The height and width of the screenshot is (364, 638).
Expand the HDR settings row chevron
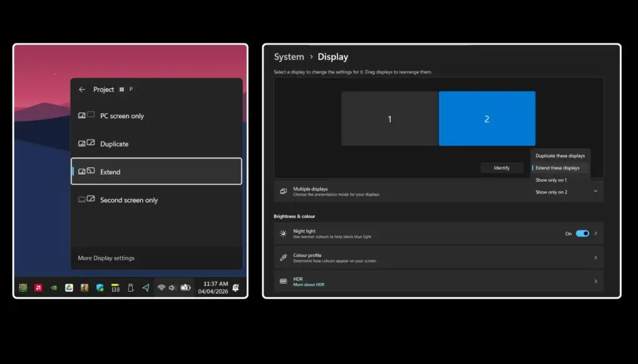click(x=596, y=281)
